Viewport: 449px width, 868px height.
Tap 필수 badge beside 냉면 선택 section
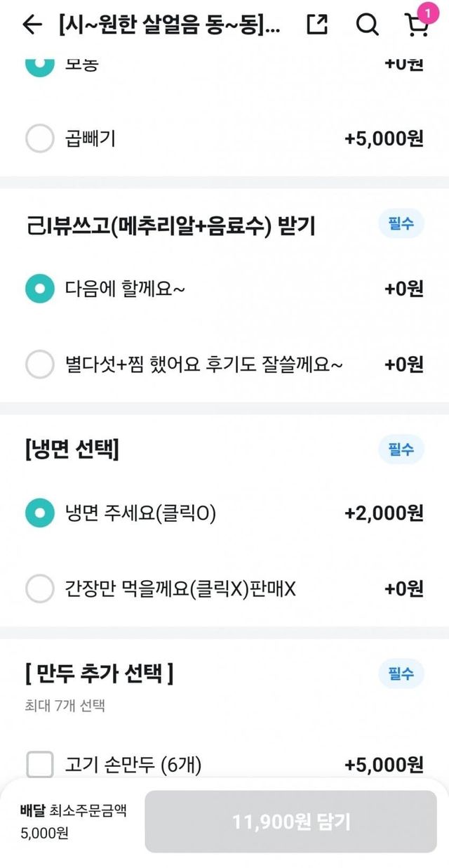click(x=401, y=449)
